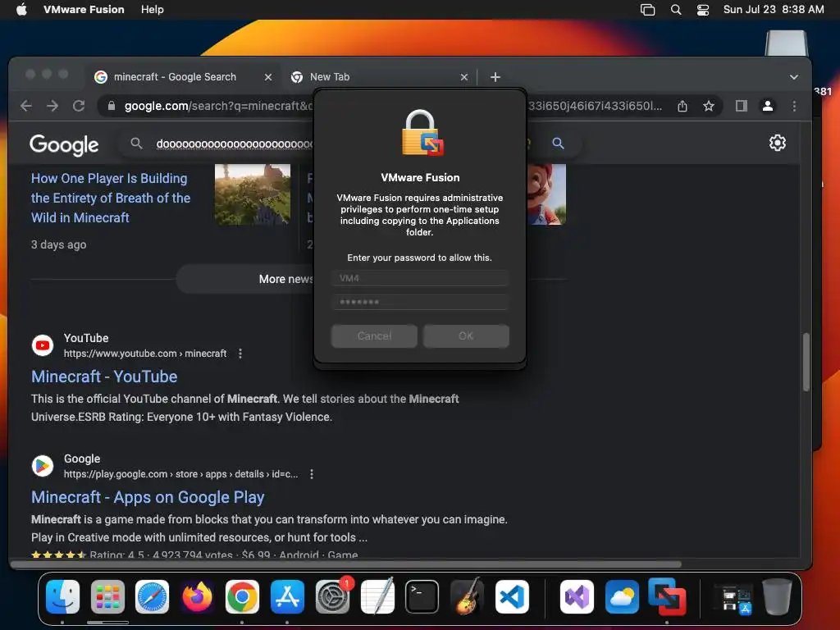840x630 pixels.
Task: Click the vertical scrollbar in Chrome
Action: (806, 362)
